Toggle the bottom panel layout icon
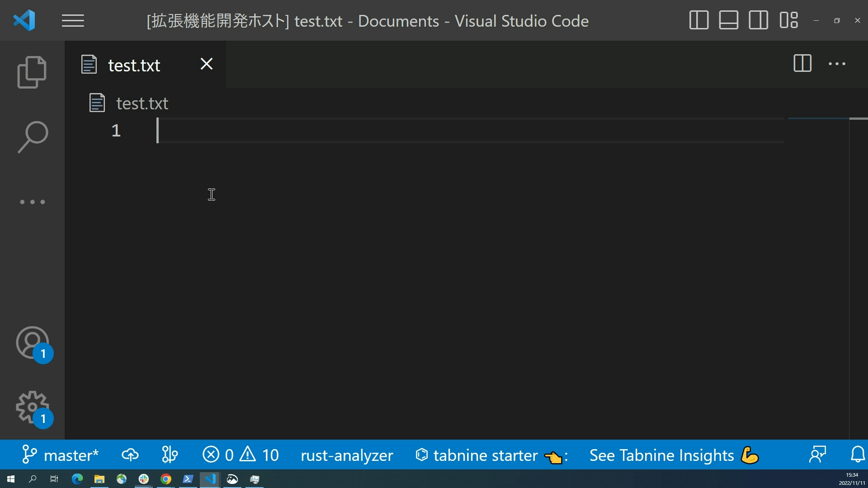The height and width of the screenshot is (488, 868). (x=728, y=20)
